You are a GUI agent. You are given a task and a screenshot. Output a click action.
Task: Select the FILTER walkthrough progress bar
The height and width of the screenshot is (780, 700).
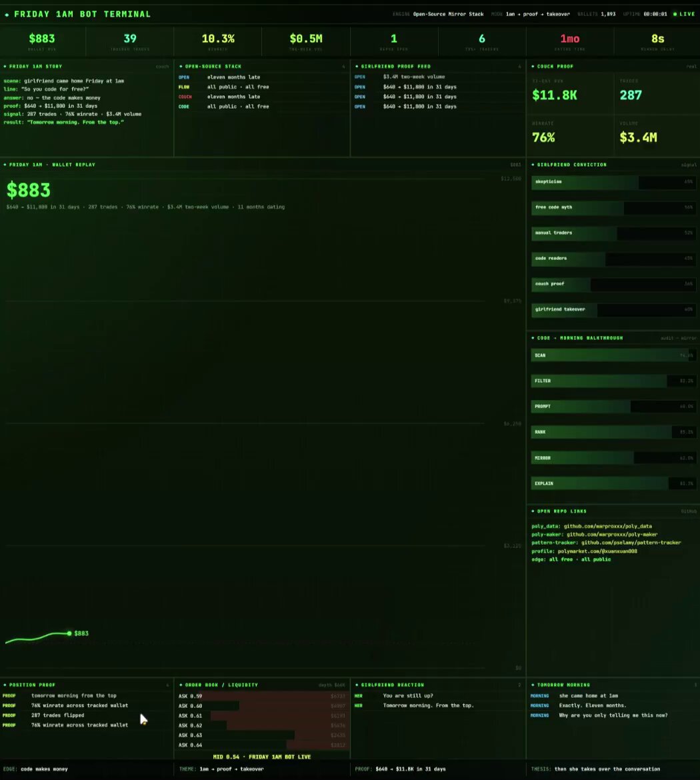(613, 381)
